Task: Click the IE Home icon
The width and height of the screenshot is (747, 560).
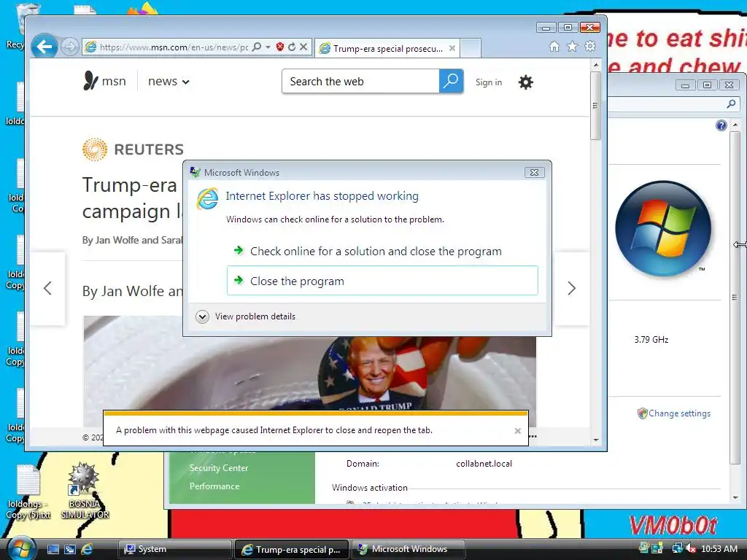Action: [554, 46]
